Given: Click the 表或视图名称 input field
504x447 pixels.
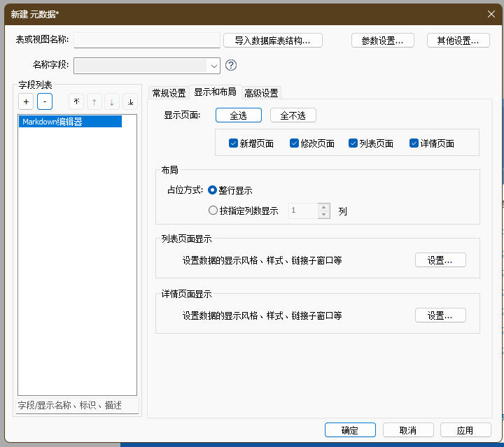Looking at the screenshot, I should (147, 40).
